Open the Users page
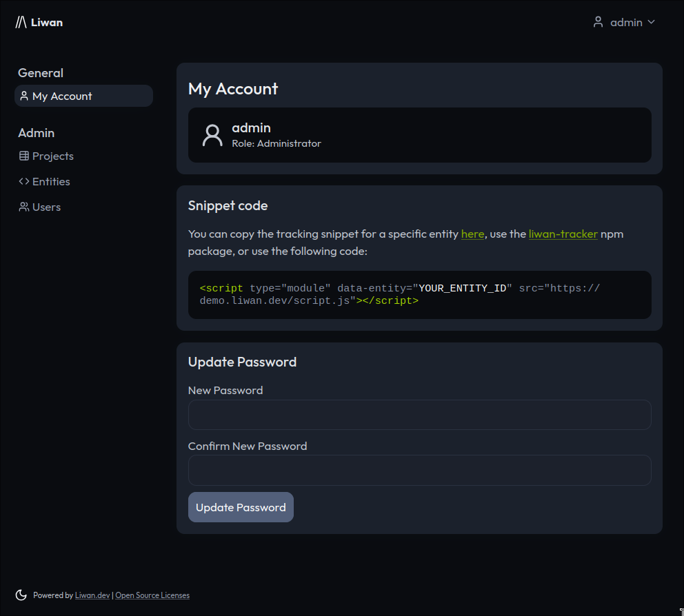Screen dimensions: 684x616 click(40, 207)
